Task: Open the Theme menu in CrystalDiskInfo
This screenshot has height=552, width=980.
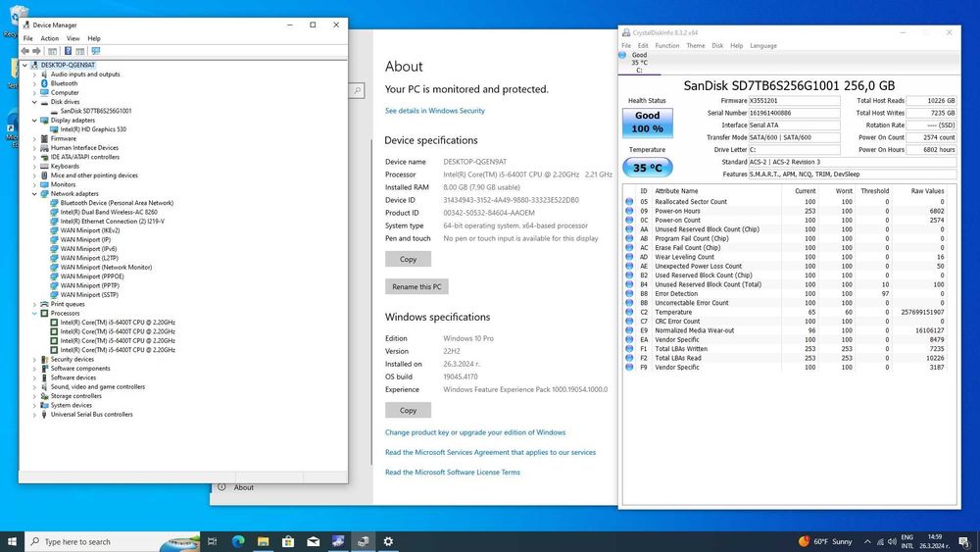Action: point(695,46)
